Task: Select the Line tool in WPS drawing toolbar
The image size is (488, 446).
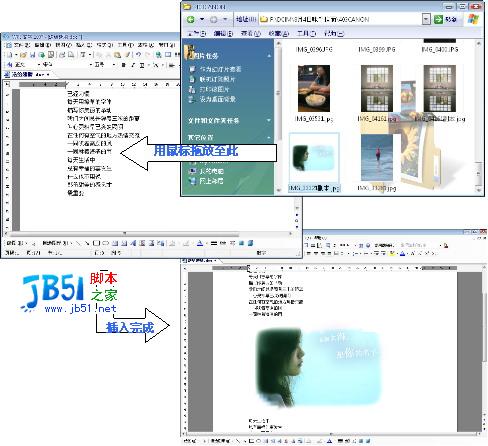Action: (78, 243)
